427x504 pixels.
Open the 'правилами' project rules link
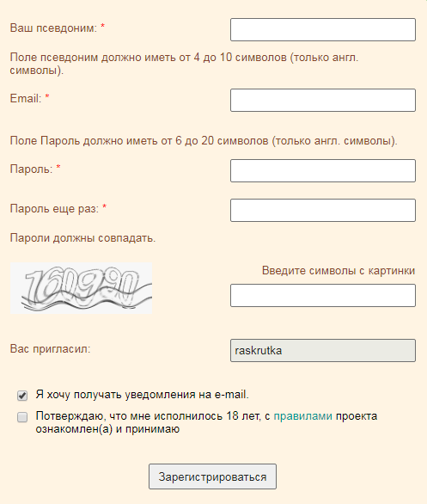click(302, 416)
